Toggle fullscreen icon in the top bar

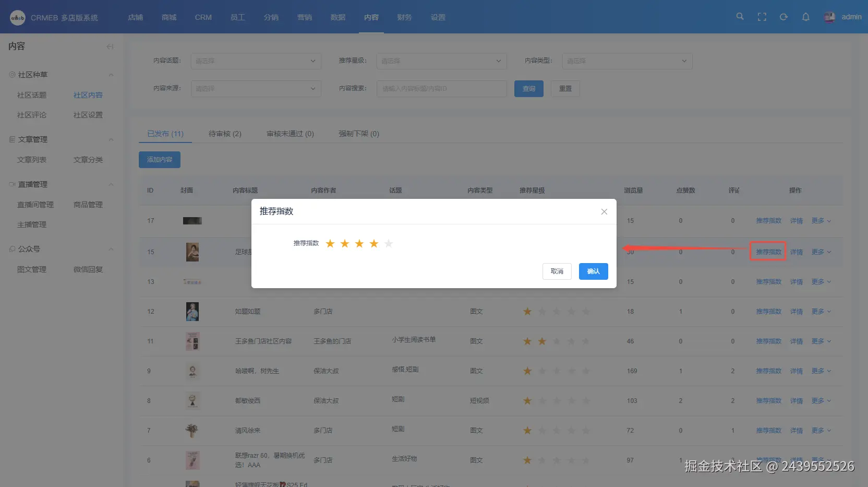click(762, 17)
